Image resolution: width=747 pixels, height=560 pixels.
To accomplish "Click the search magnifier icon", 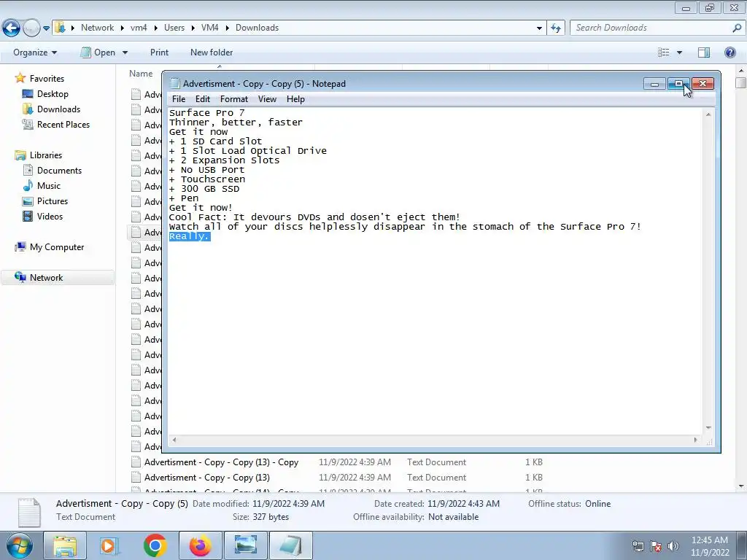I will click(737, 28).
